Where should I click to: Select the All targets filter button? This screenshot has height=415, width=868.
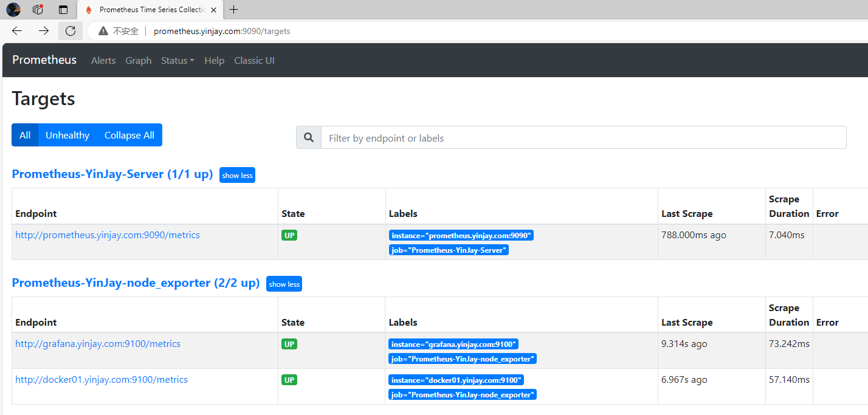tap(25, 135)
